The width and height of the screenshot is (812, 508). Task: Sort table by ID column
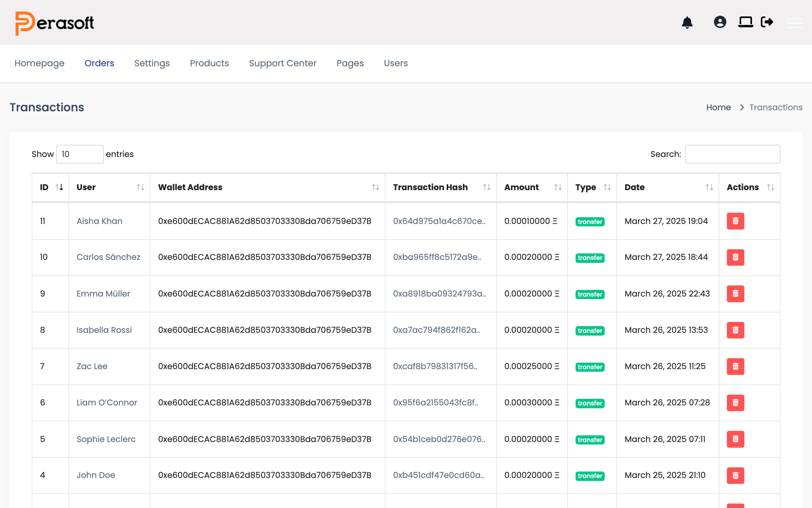[50, 187]
